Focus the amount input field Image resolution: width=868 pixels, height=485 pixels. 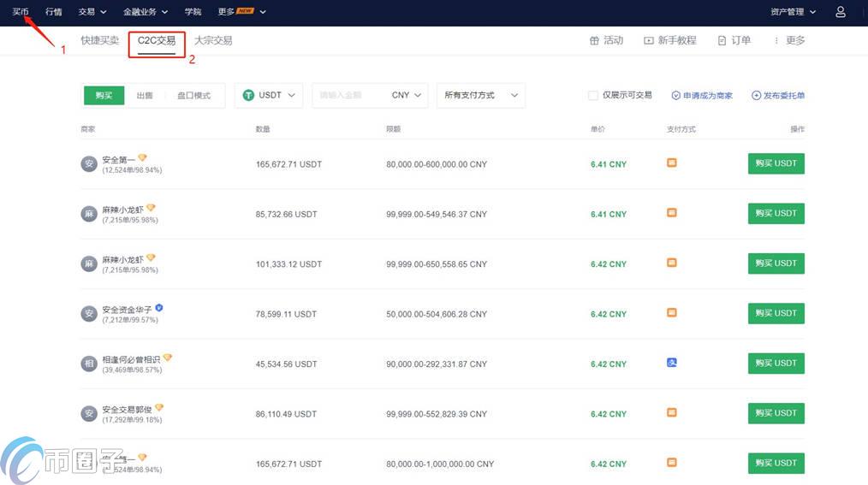(350, 95)
